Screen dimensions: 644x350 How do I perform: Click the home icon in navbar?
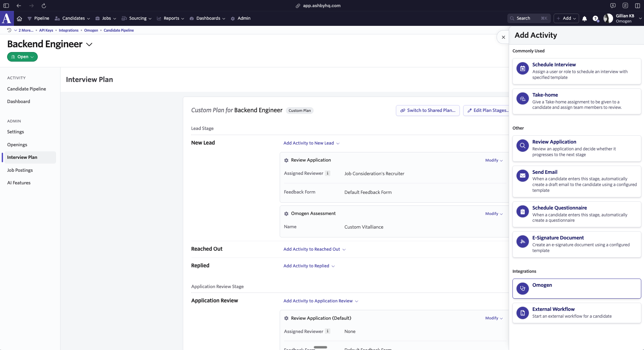pyautogui.click(x=19, y=18)
